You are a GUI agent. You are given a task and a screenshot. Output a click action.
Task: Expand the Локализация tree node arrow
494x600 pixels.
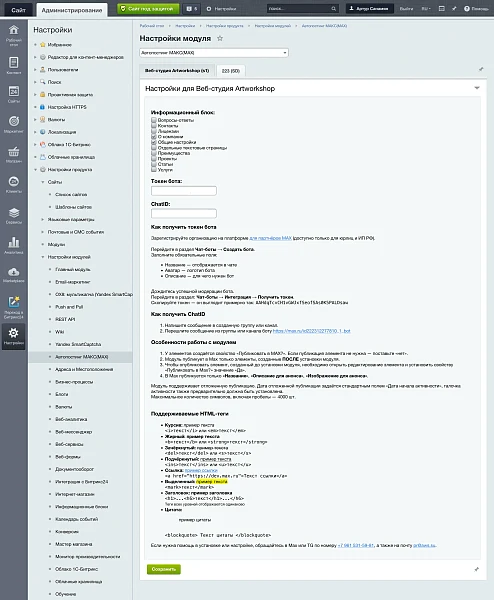click(35, 132)
